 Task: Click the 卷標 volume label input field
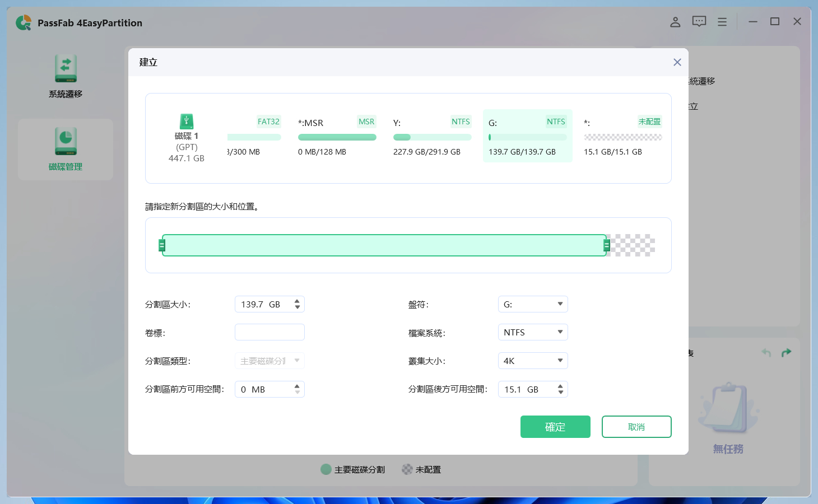(x=269, y=332)
